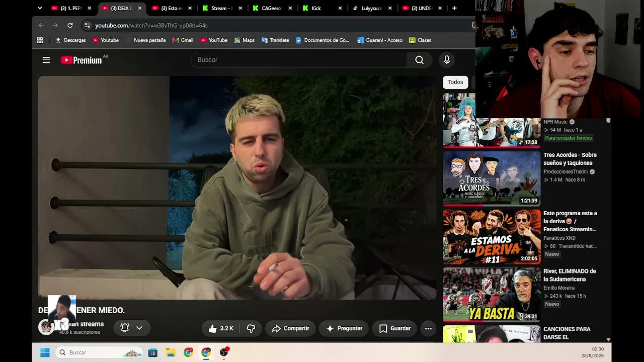This screenshot has width=644, height=362.
Task: Open the Translate bookmark
Action: coord(275,40)
